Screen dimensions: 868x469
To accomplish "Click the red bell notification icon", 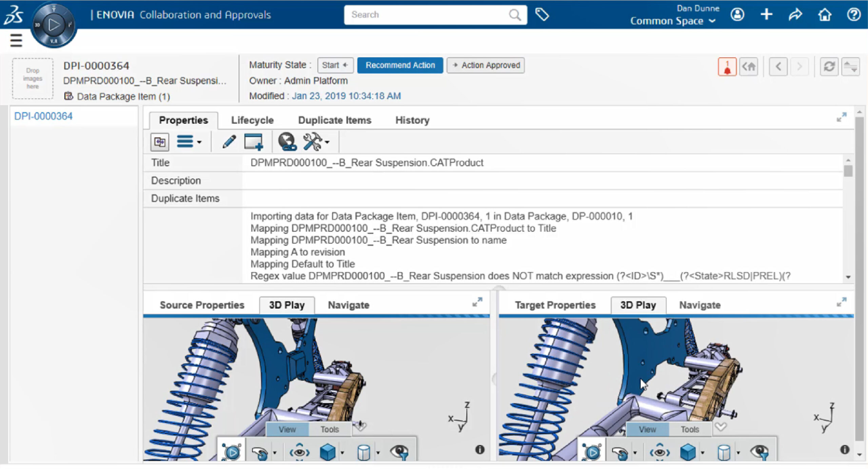I will pyautogui.click(x=727, y=67).
